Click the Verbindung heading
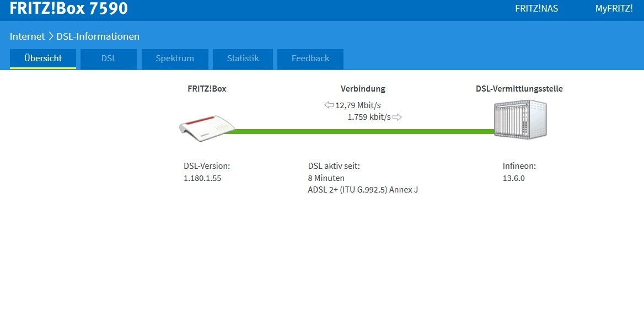Viewport: 644px width, 331px height. pyautogui.click(x=363, y=88)
